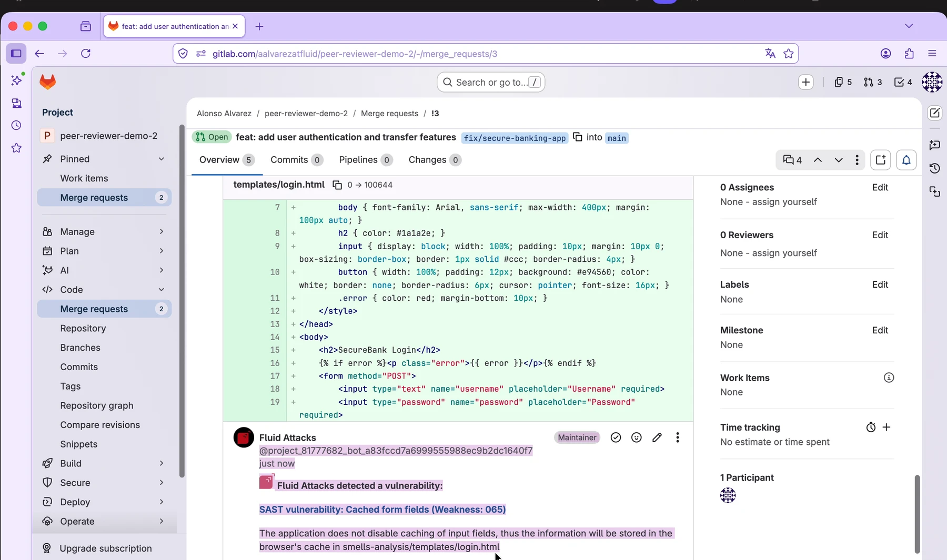Toggle merge request notifications bell
Screen dimensions: 947x560
[906, 160]
